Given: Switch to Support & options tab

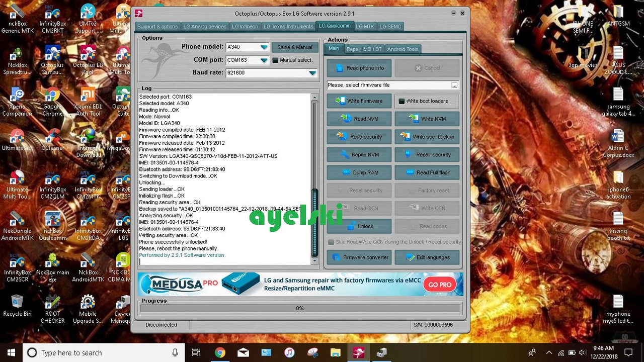Looking at the screenshot, I should 157,27.
